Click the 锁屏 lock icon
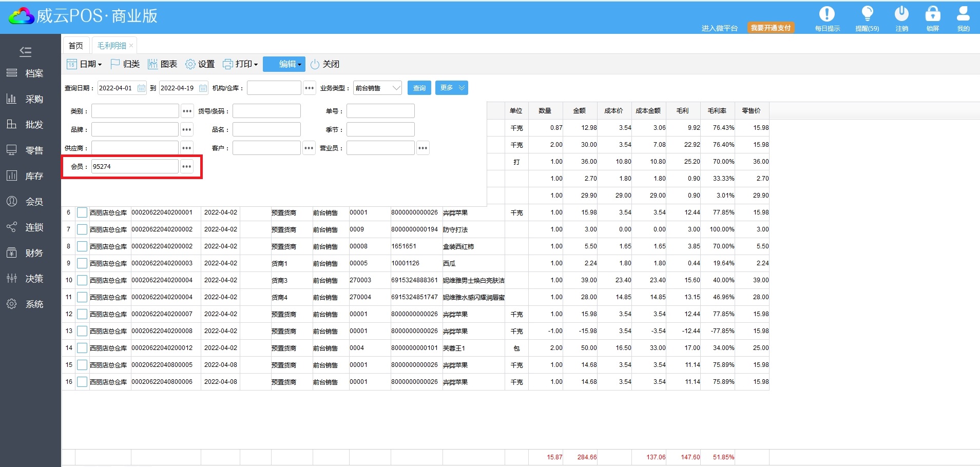The height and width of the screenshot is (467, 980). [933, 14]
